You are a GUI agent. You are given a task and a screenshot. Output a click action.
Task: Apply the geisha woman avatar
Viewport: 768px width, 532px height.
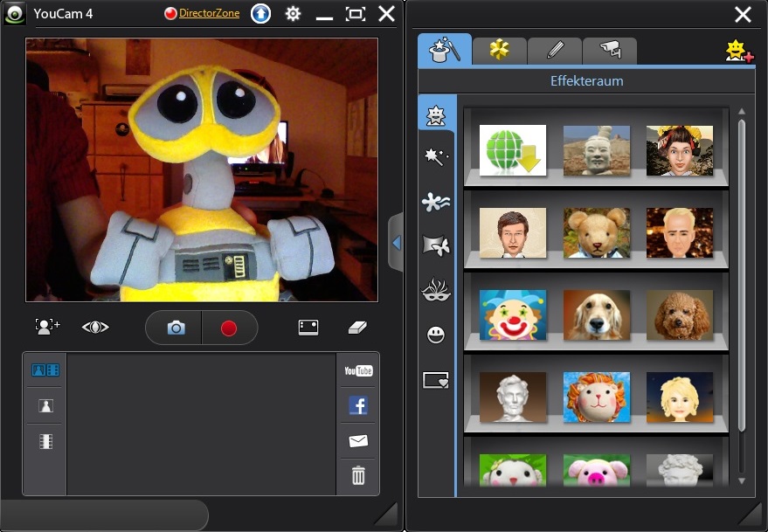coord(680,150)
